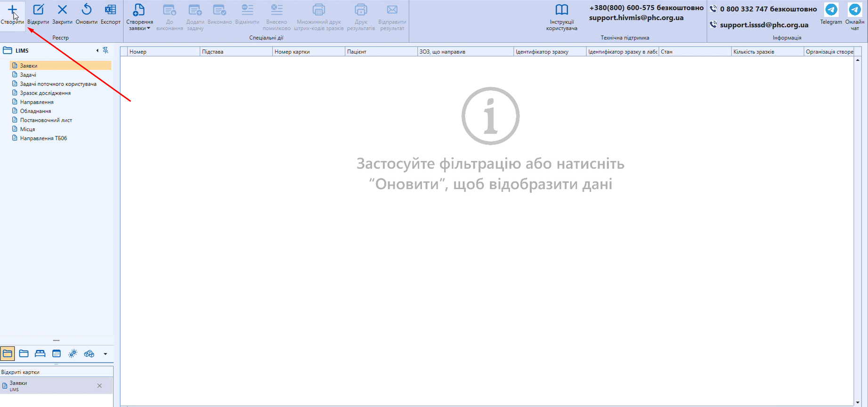Open the Telegram support icon
The image size is (868, 407).
[831, 10]
